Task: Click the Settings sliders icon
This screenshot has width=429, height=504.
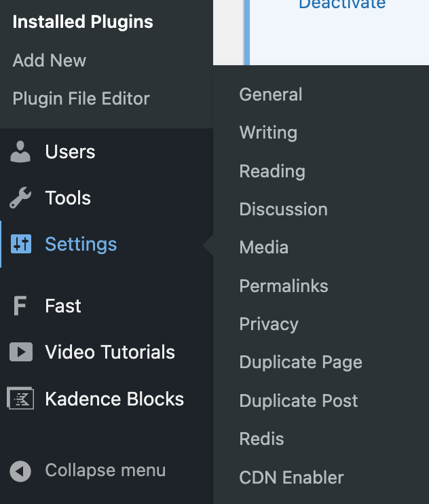Action: (x=21, y=244)
